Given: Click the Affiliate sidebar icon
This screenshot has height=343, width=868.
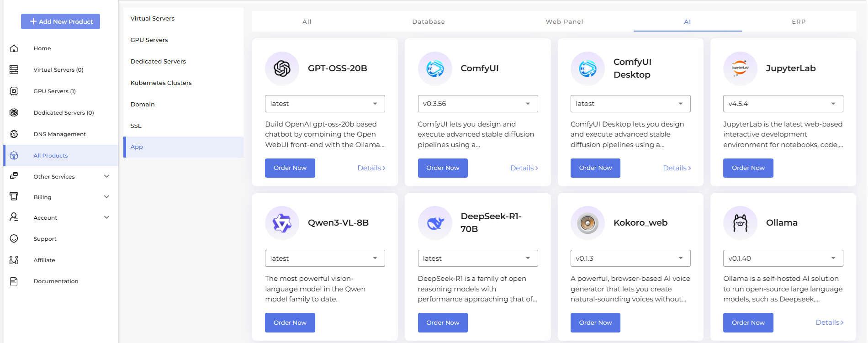Looking at the screenshot, I should point(14,260).
